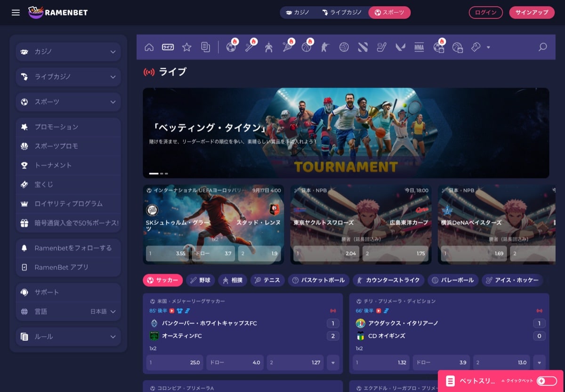Screen dimensions: 565x392
Task: Choose the ice hockey stick icon in the sports toolbar
Action: pos(381,47)
